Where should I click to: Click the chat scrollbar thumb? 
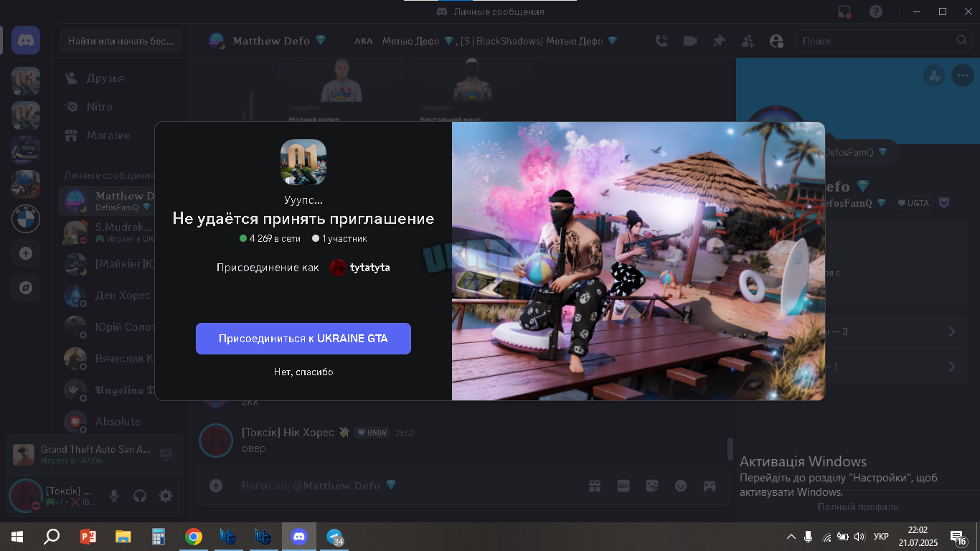(730, 449)
